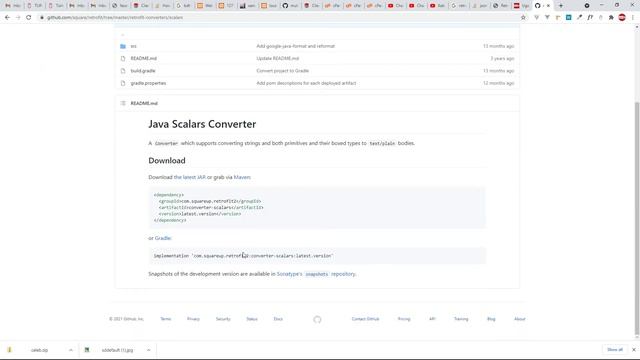
Task: Switch to the first browser tab
Action: coord(12,6)
